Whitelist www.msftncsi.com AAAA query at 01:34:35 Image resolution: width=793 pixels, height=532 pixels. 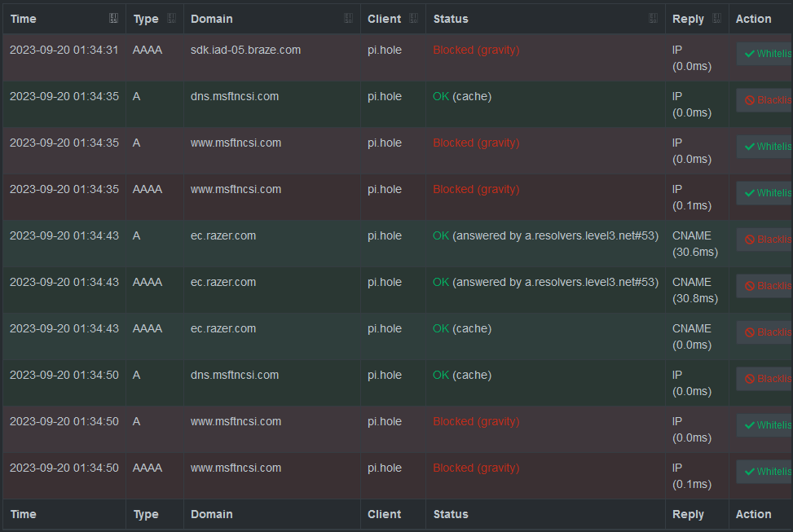click(764, 193)
